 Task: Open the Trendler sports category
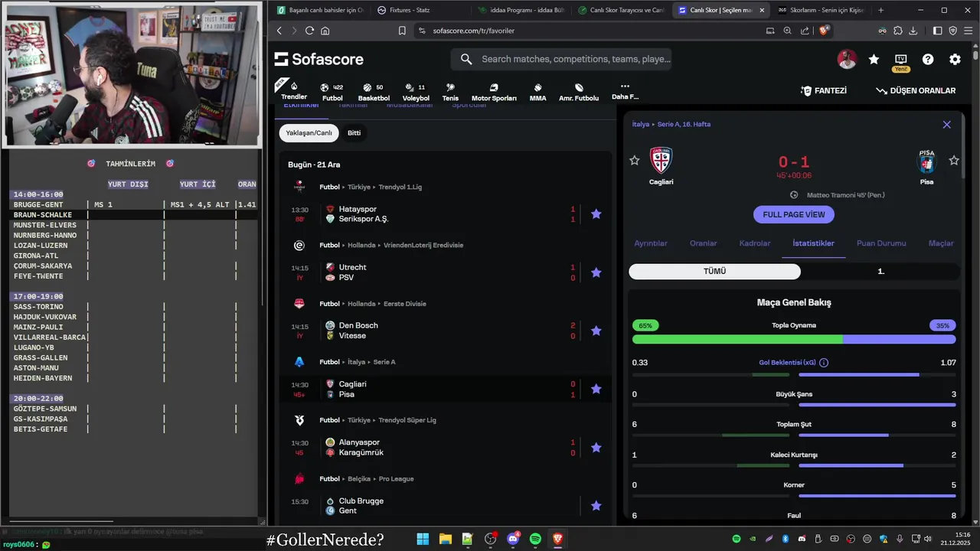point(294,90)
